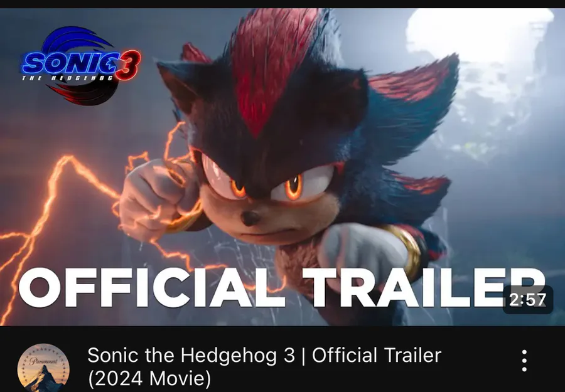Play the Sonic the Hedgehog 3 trailer video
Screen dimensions: 565x392
coord(282,167)
